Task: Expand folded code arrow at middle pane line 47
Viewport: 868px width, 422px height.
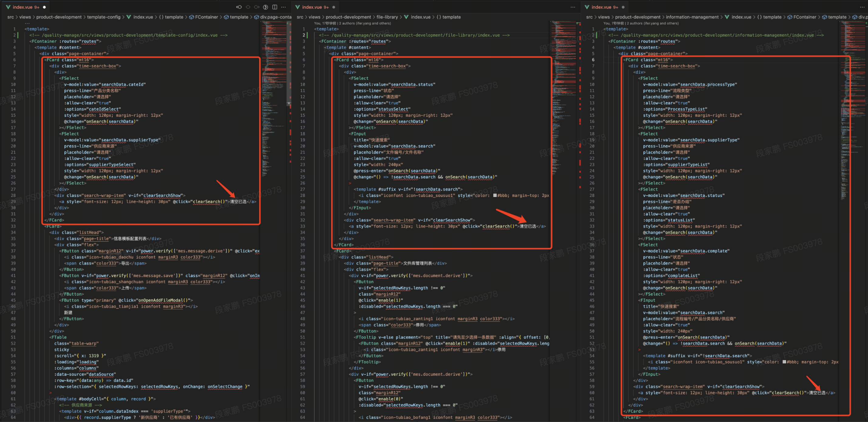Action: (x=355, y=313)
